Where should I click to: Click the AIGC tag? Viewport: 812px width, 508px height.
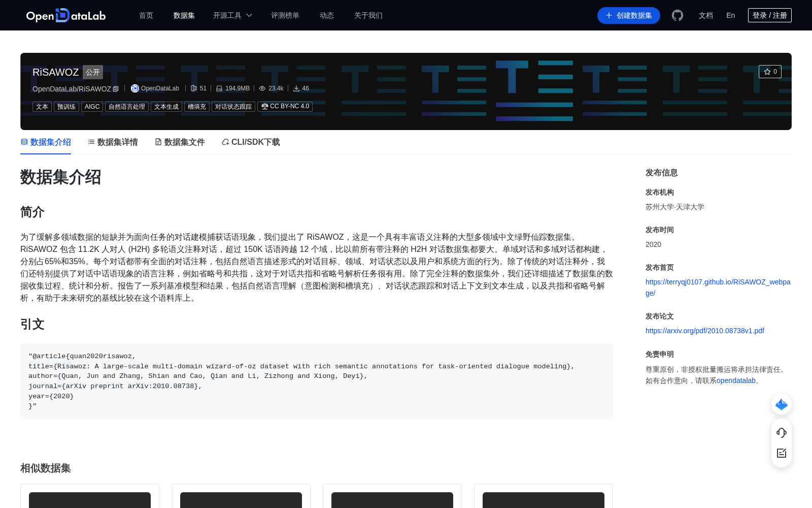tap(92, 107)
